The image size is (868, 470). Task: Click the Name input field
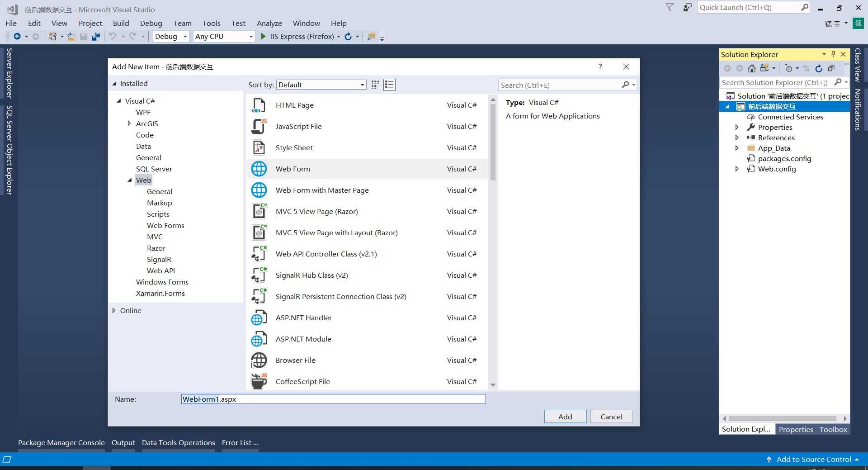pos(333,399)
